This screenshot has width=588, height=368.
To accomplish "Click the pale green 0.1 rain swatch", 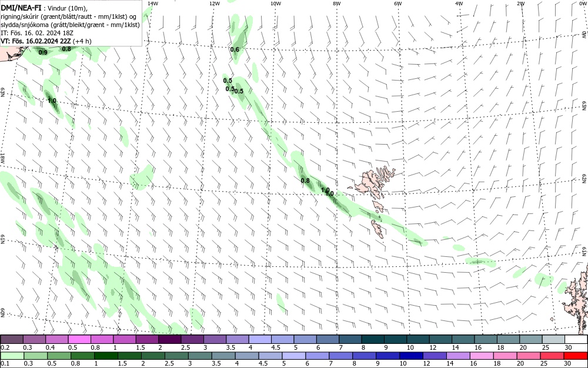I will click(x=12, y=356).
